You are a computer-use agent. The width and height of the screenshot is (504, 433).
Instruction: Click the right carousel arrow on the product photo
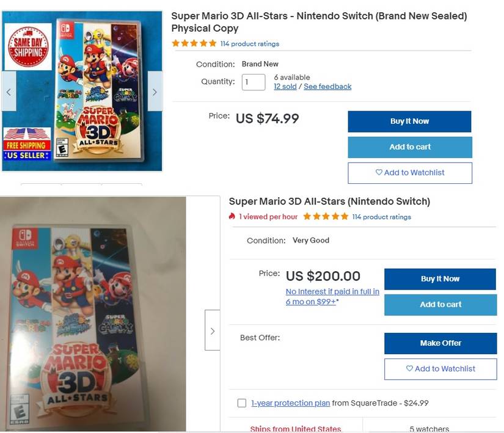click(155, 91)
